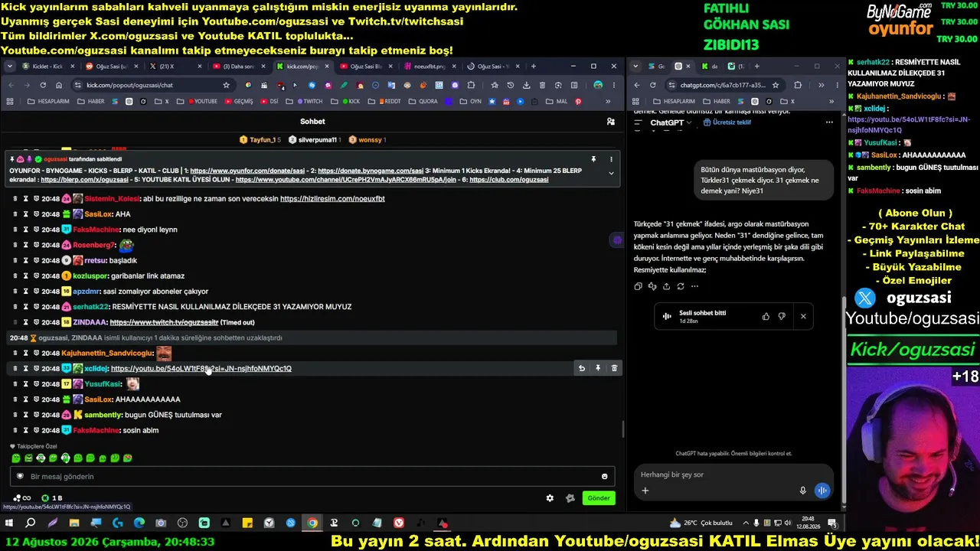The height and width of the screenshot is (551, 980).
Task: Open the tab search dropdown in the Kick browser window
Action: 10,67
